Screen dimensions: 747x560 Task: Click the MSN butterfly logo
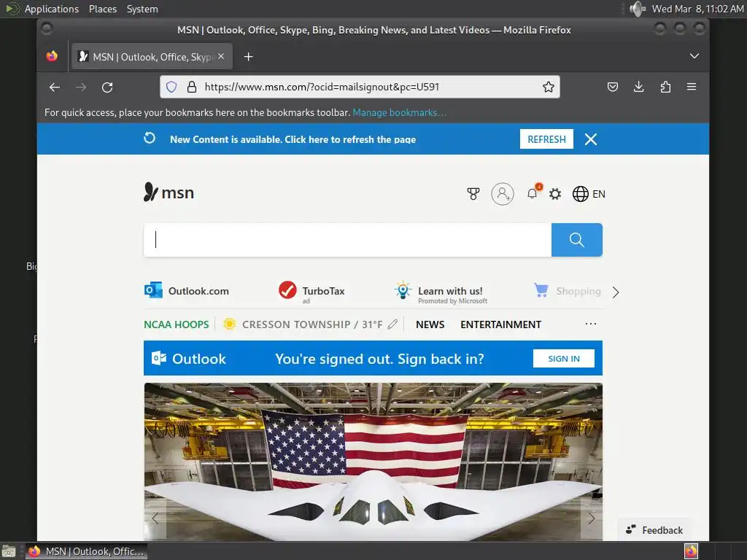[x=169, y=192]
